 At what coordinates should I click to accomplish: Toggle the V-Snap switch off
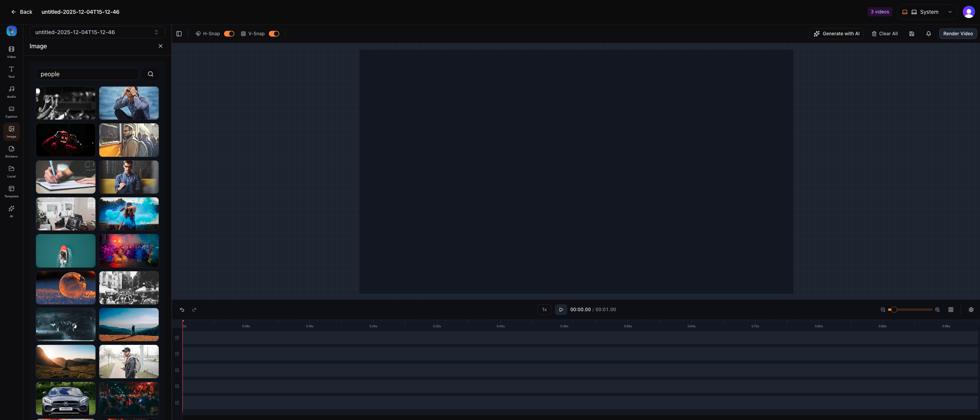pyautogui.click(x=274, y=34)
